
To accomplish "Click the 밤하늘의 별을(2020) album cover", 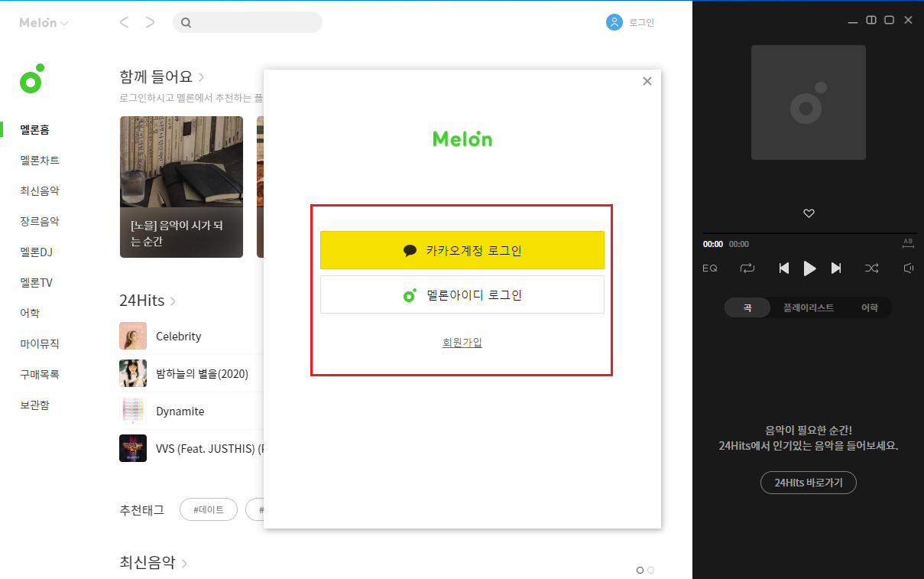I will click(x=133, y=373).
